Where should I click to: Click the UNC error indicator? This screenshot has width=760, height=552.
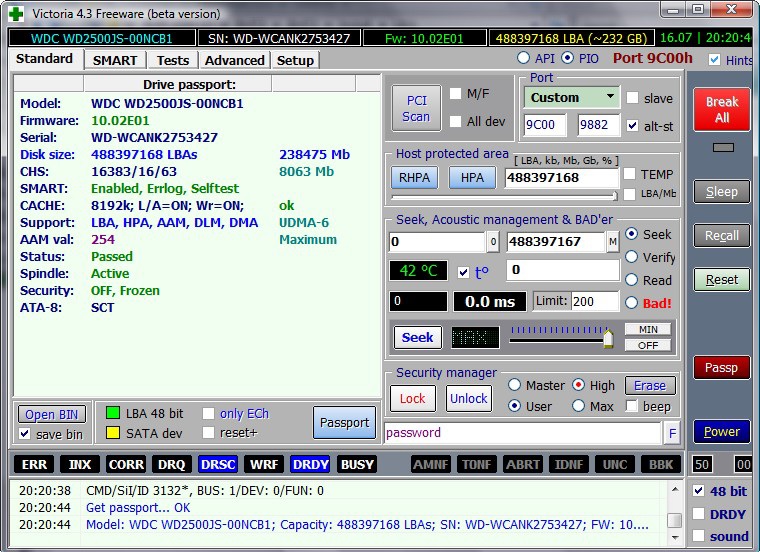[x=615, y=464]
